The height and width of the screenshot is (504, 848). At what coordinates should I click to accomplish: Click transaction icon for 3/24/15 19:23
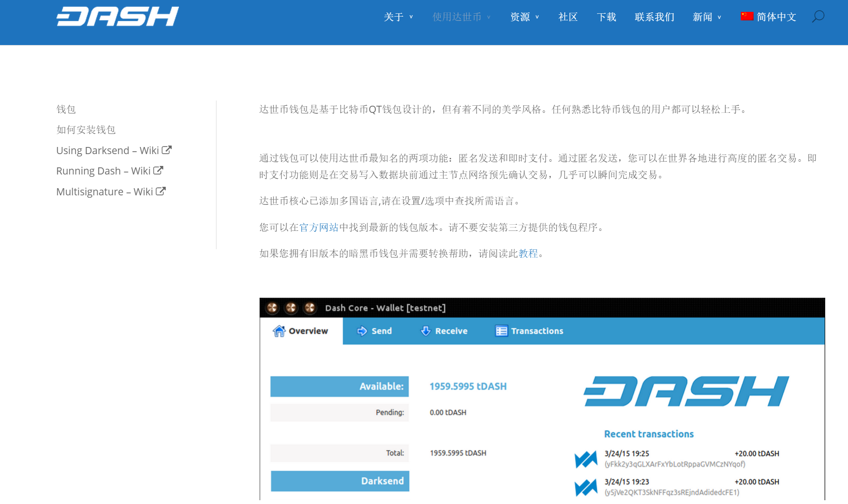tap(586, 487)
